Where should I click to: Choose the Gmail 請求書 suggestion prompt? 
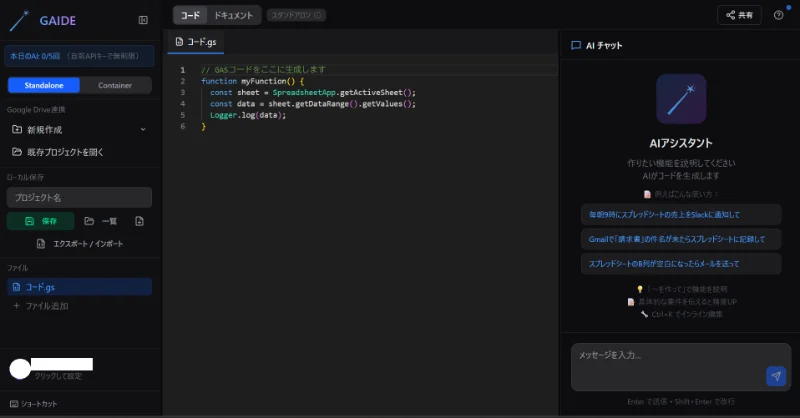click(x=680, y=239)
